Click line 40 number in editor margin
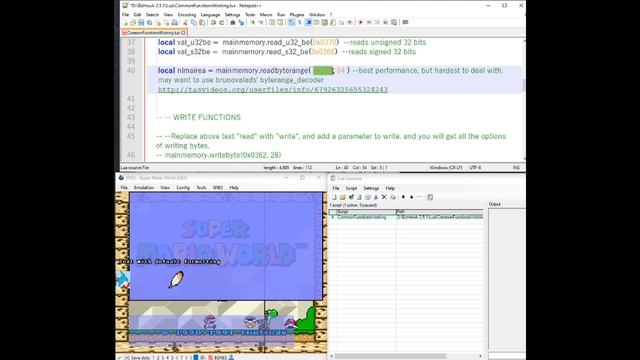 (x=131, y=70)
